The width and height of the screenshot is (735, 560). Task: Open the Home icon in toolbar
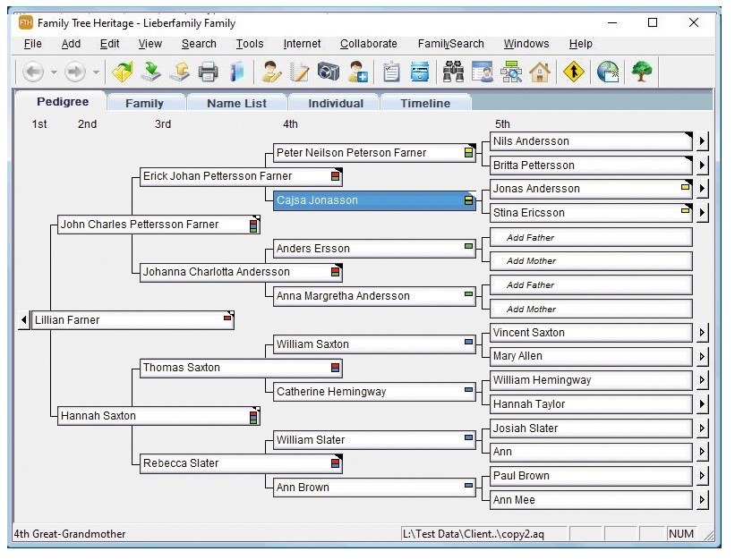pyautogui.click(x=540, y=72)
